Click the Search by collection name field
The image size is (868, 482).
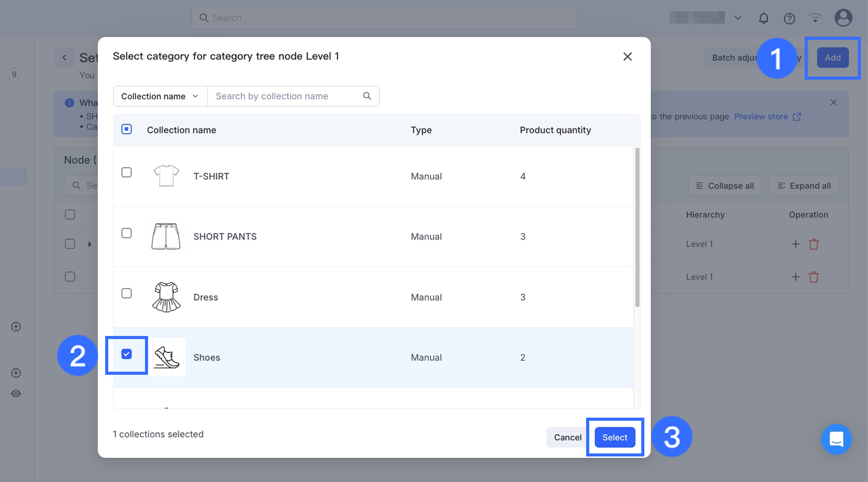[x=286, y=96]
